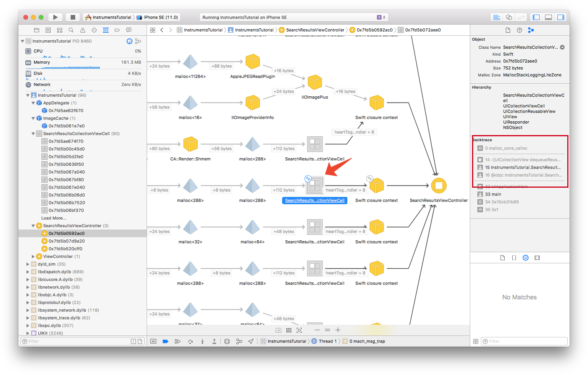
Task: Click the process view options gauge icon
Action: [x=129, y=41]
